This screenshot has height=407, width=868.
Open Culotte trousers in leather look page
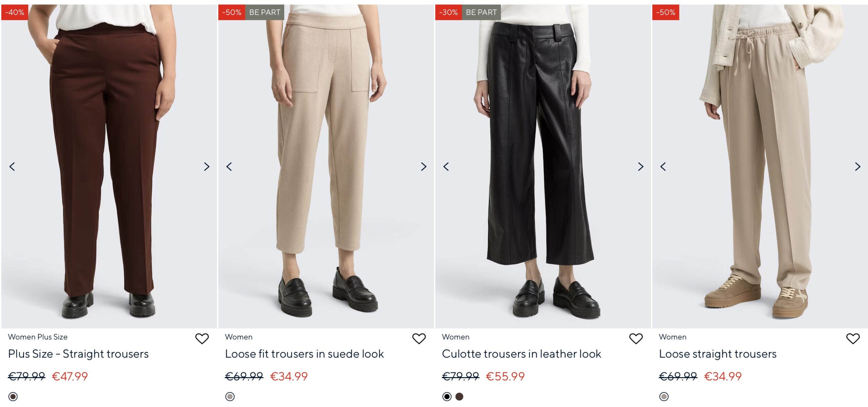[x=521, y=354]
